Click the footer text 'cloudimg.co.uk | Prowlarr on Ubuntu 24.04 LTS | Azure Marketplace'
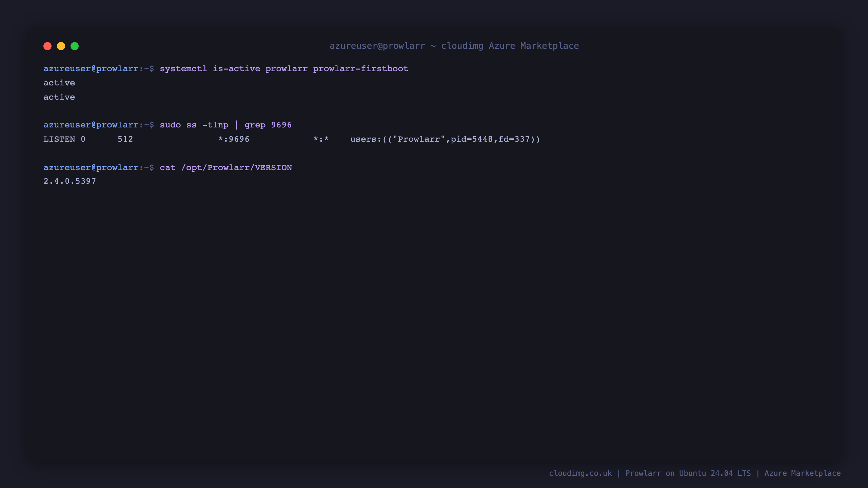The height and width of the screenshot is (488, 868). click(x=695, y=473)
